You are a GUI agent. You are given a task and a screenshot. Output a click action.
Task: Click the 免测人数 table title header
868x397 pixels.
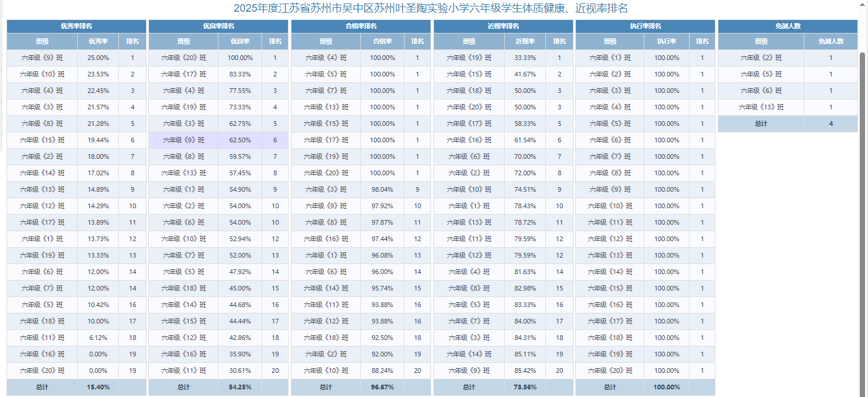click(x=787, y=26)
